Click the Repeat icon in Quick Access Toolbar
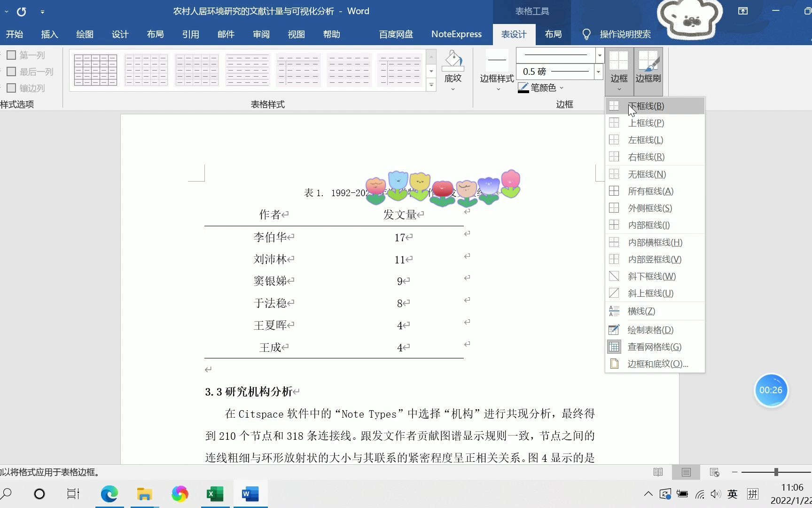812x508 pixels. tap(21, 12)
